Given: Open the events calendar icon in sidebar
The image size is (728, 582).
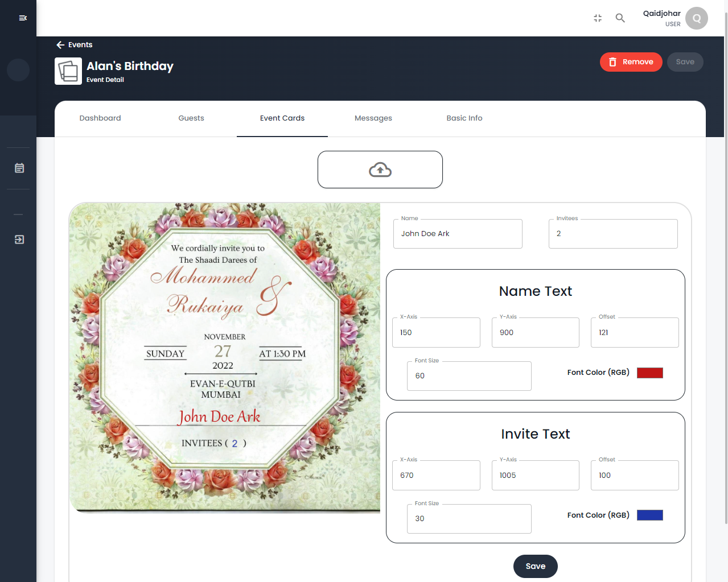Looking at the screenshot, I should [x=18, y=168].
